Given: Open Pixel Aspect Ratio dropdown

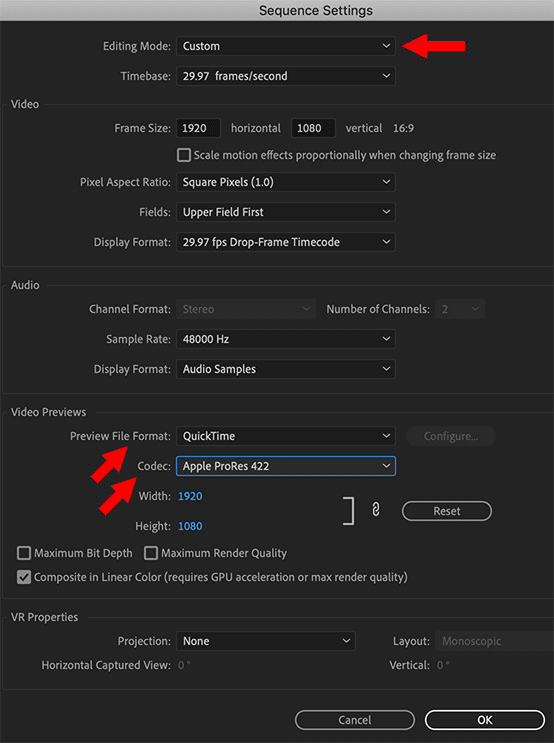Looking at the screenshot, I should (286, 182).
